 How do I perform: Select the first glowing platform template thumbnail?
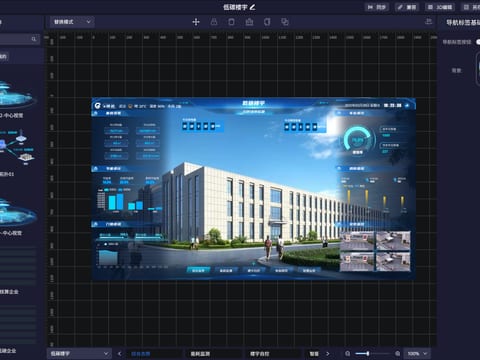(17, 95)
